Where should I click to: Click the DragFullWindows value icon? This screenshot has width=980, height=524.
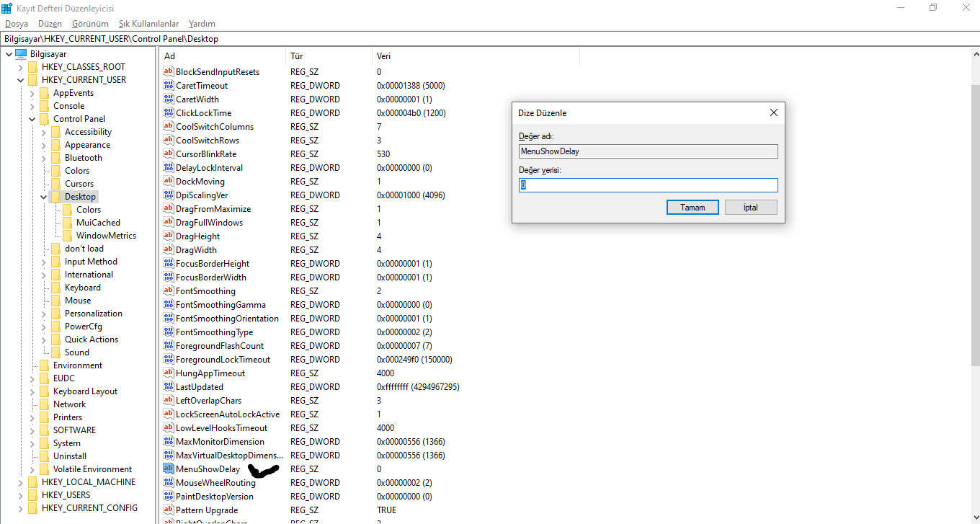click(169, 223)
